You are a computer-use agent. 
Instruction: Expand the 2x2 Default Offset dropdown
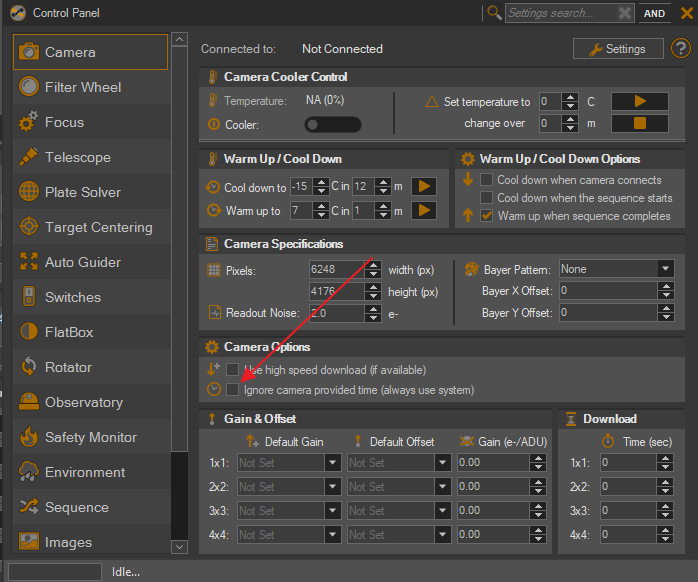tap(442, 487)
